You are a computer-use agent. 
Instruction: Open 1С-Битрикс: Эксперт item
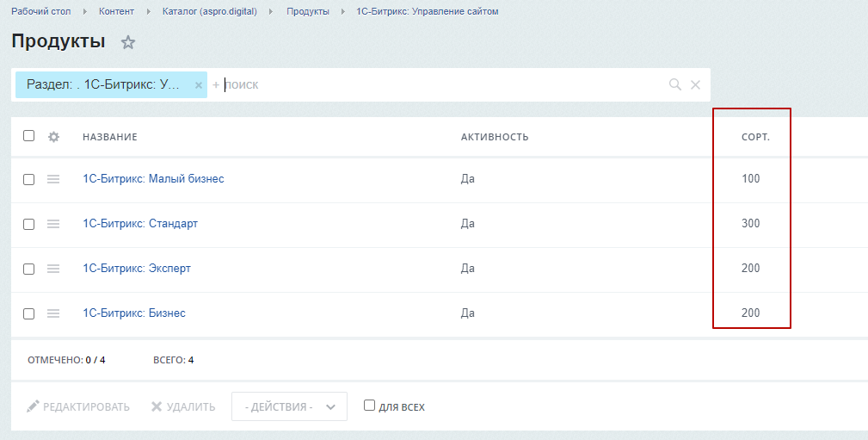point(137,269)
